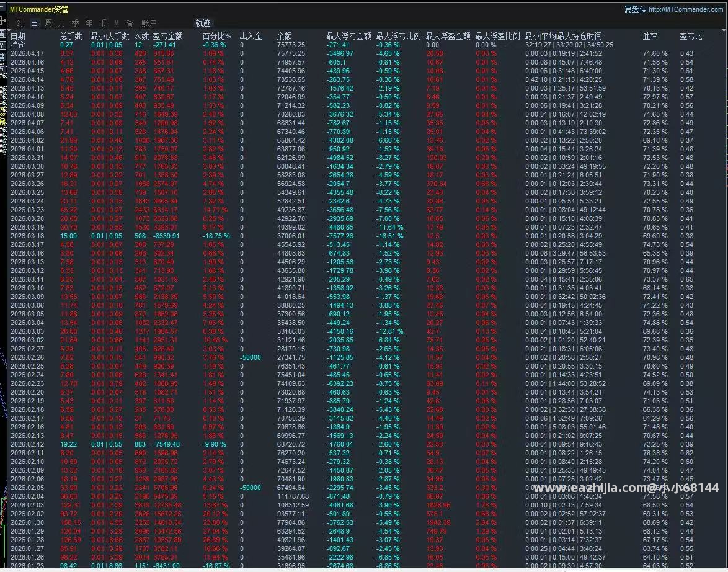Click the MTCommander资管 window title
This screenshot has width=728, height=572.
coord(39,9)
